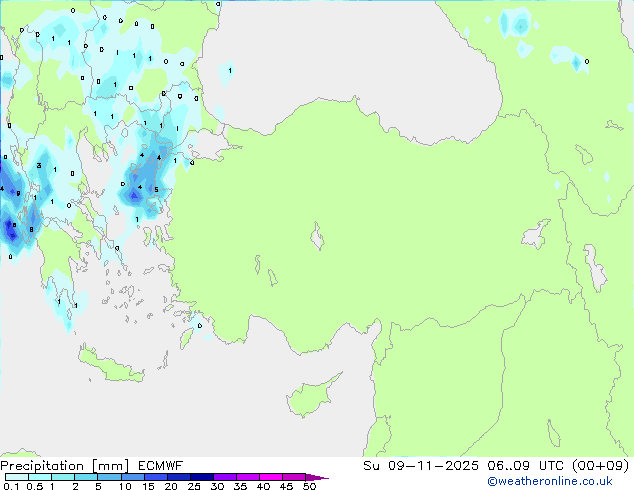The width and height of the screenshot is (634, 490).
Task: Select the 25–30 mm legend color swatch
Action: tap(201, 477)
